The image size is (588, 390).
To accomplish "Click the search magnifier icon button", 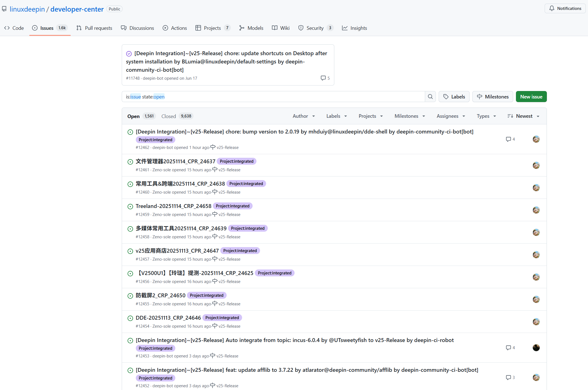I will coord(430,97).
